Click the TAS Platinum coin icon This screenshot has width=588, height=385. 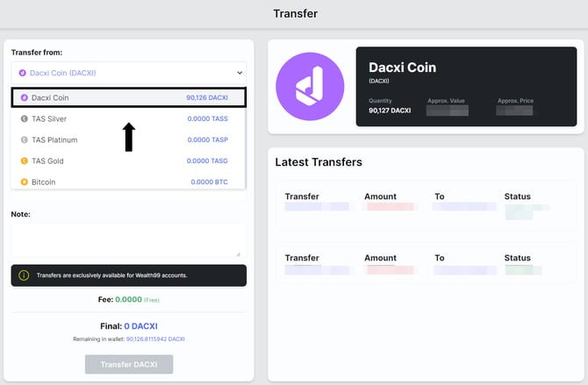point(25,139)
